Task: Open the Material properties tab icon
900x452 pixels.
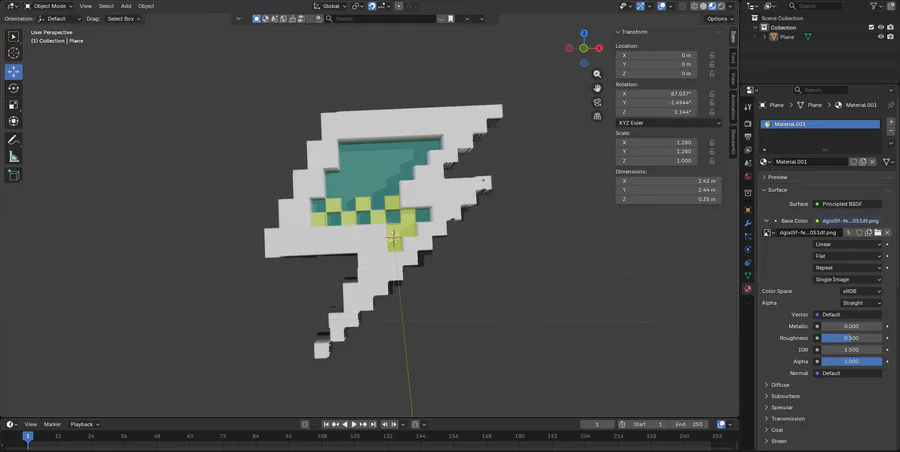Action: (748, 289)
